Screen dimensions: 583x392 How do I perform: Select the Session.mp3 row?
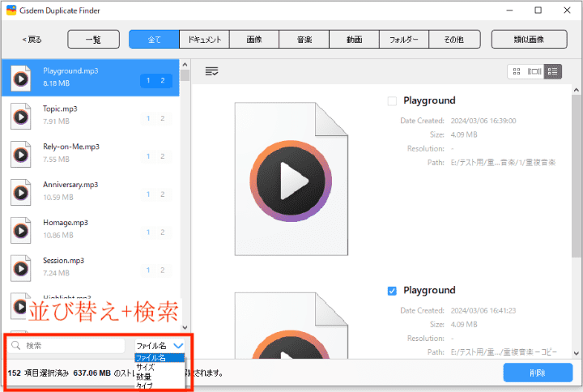coord(91,268)
